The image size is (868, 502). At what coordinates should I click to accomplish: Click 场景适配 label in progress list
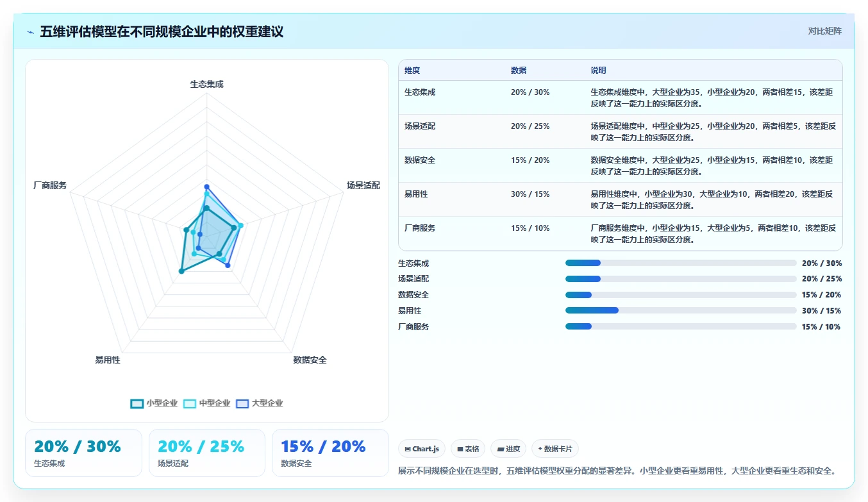point(413,279)
